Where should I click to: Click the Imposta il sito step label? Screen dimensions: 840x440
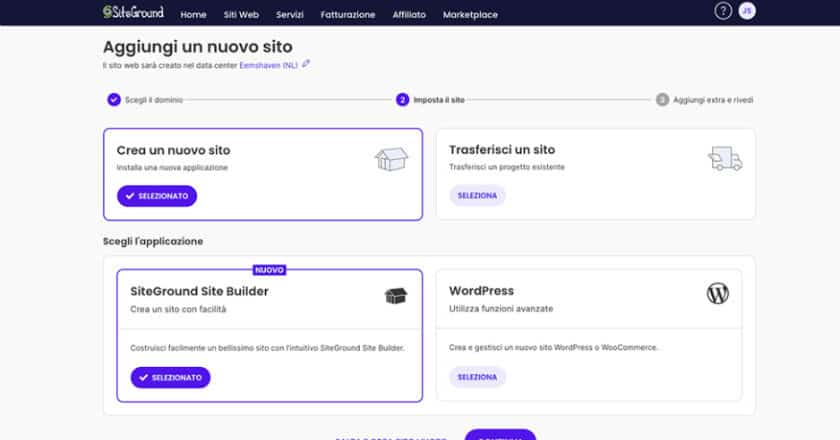439,100
